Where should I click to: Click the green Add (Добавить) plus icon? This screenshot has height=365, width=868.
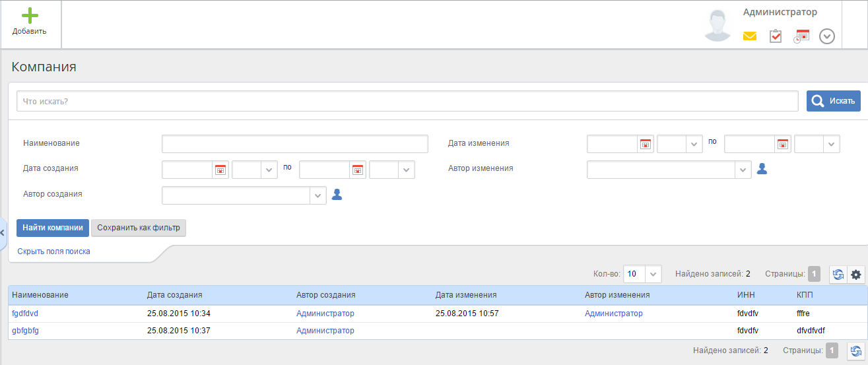tap(29, 17)
